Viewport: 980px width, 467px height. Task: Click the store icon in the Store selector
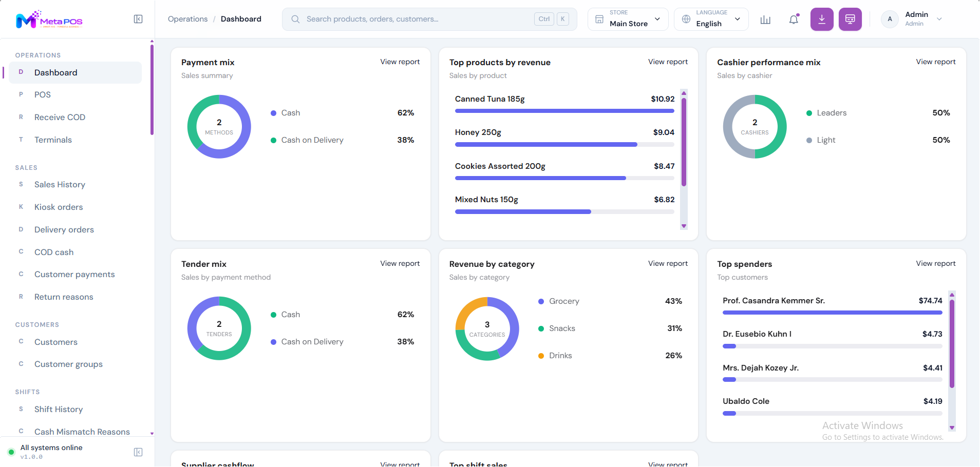(599, 19)
